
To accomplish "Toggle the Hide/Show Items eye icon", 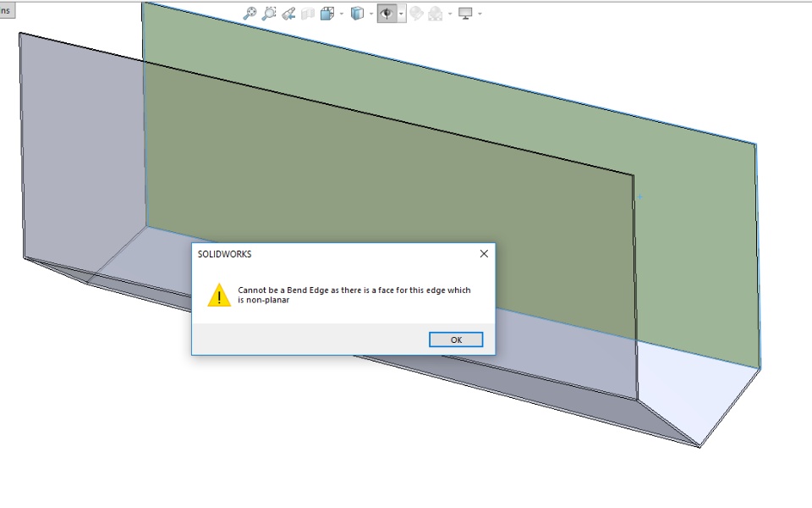I will click(x=387, y=14).
